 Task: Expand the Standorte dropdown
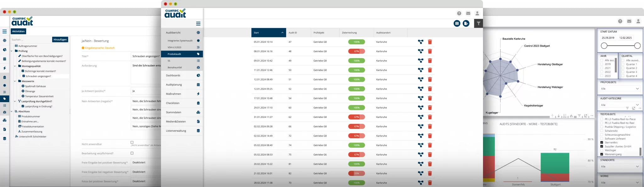coord(620,166)
